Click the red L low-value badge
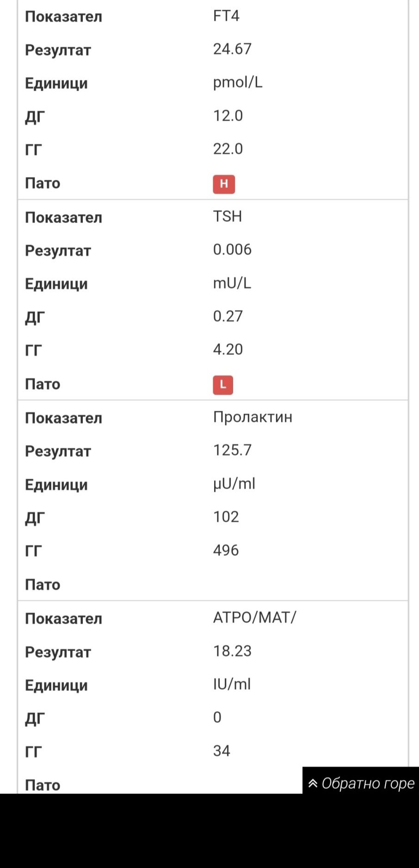Image resolution: width=419 pixels, height=868 pixels. point(223,384)
